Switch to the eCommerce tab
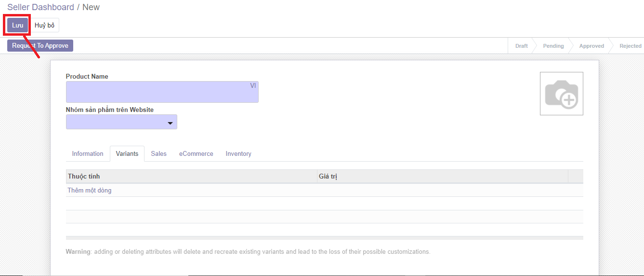This screenshot has height=276, width=644. (x=196, y=153)
